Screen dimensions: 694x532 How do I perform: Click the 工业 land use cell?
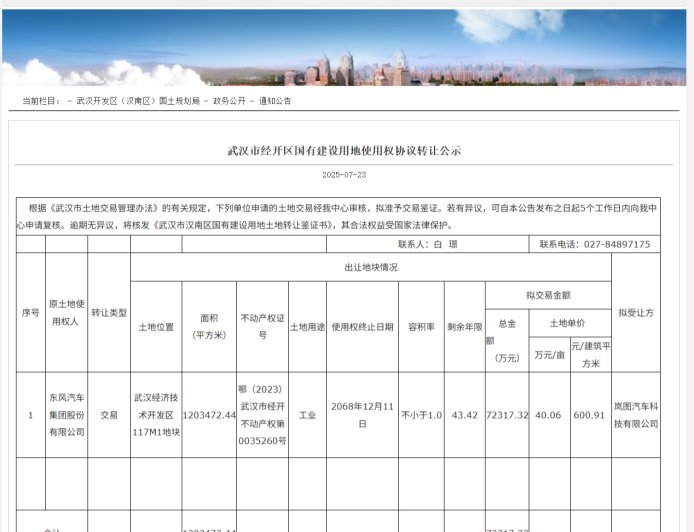pyautogui.click(x=308, y=415)
